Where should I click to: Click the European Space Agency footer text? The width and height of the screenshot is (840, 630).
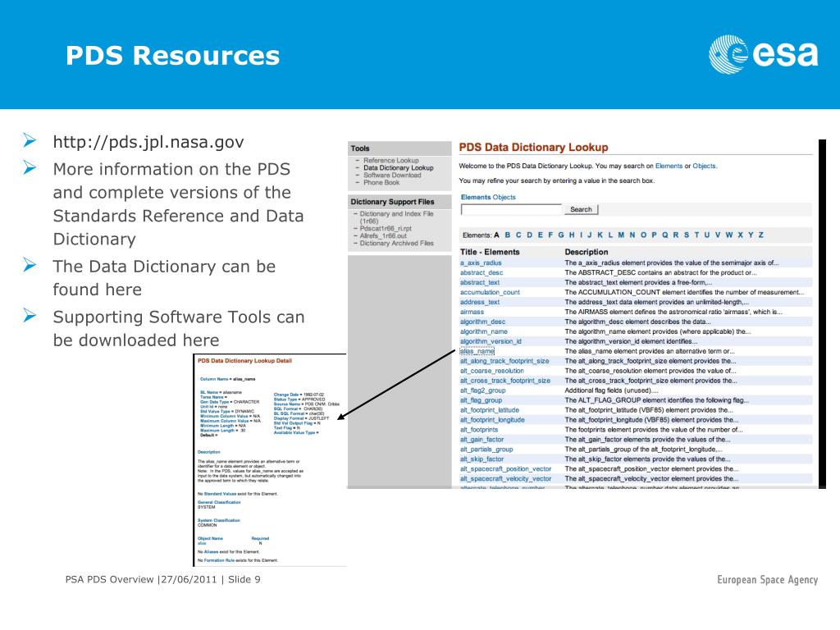pyautogui.click(x=767, y=580)
